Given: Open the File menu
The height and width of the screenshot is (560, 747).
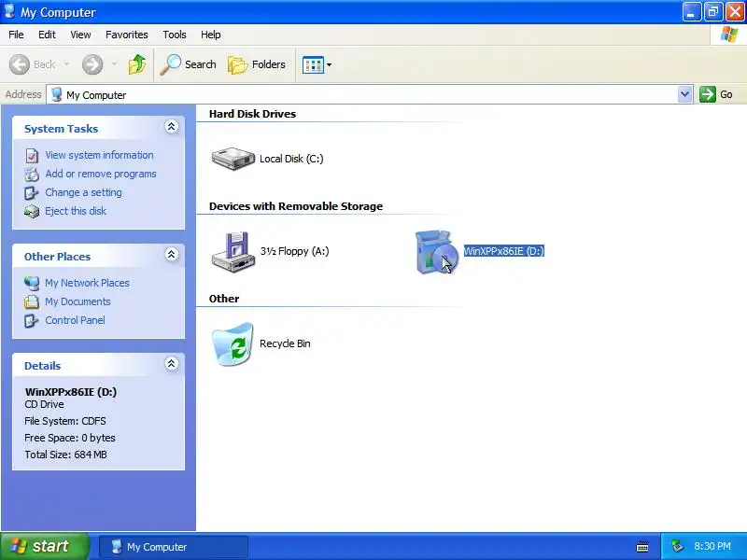Looking at the screenshot, I should (x=16, y=35).
